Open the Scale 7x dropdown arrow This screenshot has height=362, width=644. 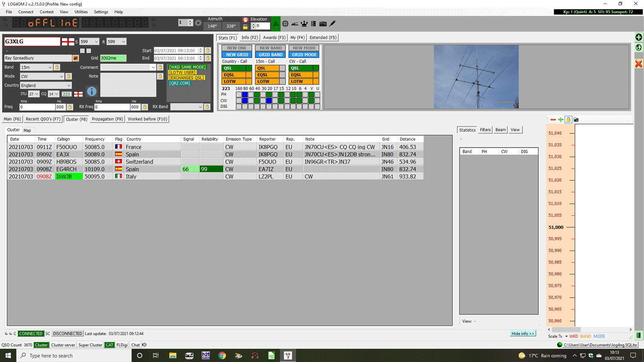566,336
